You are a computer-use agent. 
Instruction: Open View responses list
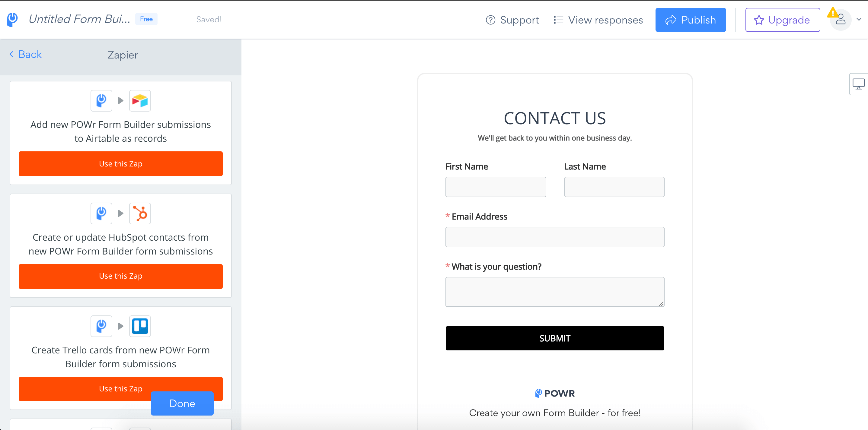598,20
